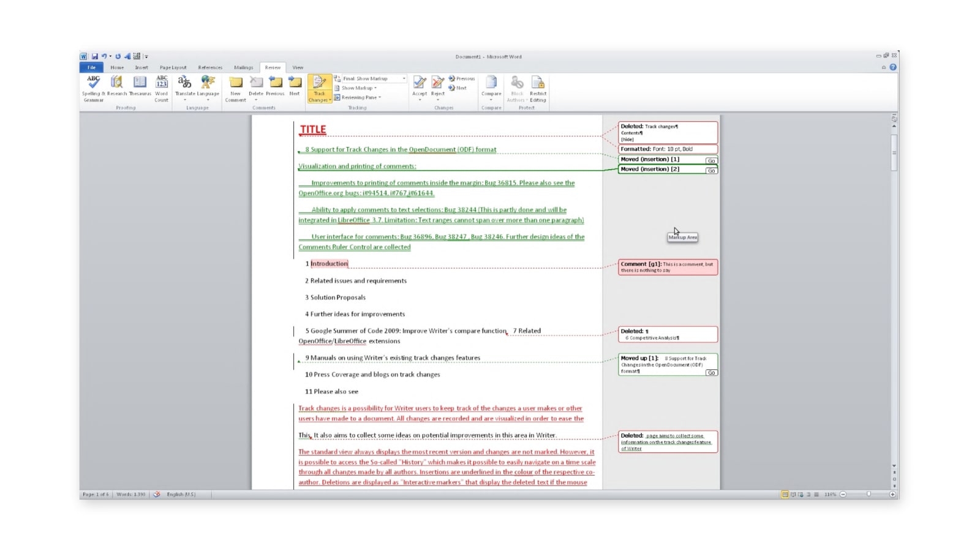Screen dimensions: 980x551
Task: Insert a New Comment
Action: point(235,89)
